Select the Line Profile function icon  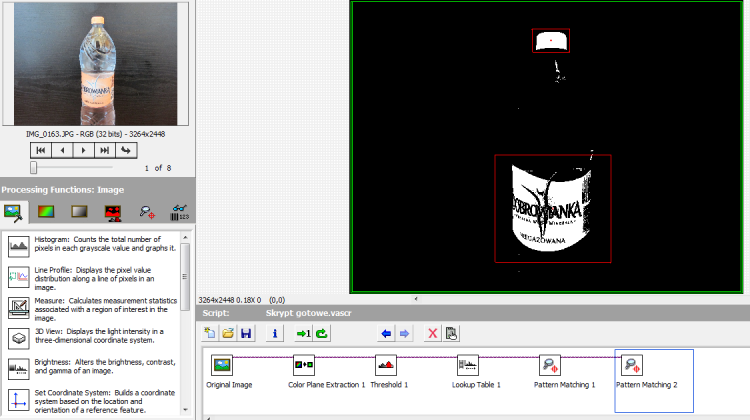coord(19,277)
